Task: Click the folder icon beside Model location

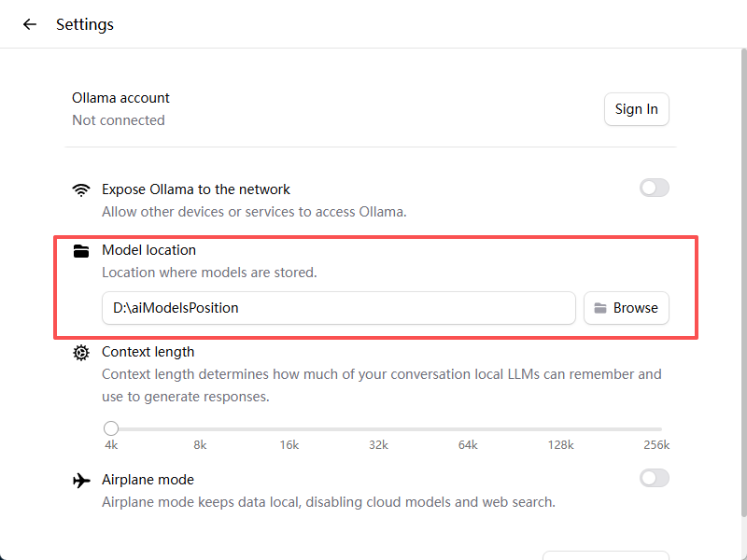Action: click(81, 250)
